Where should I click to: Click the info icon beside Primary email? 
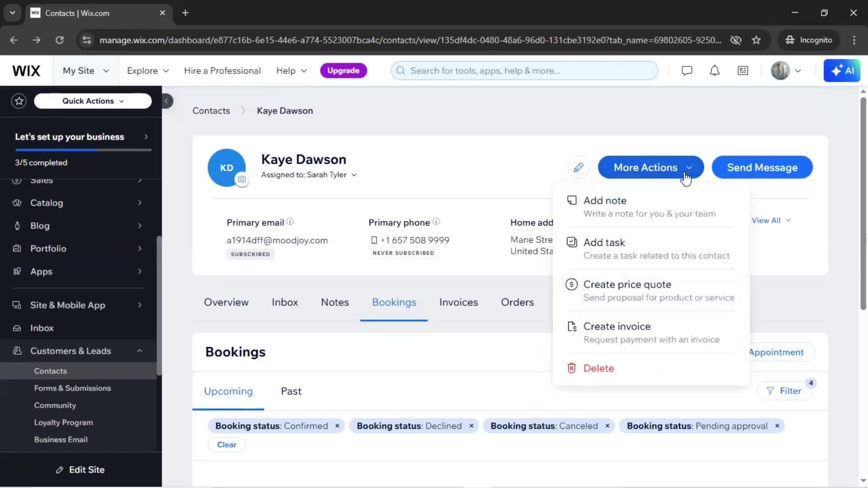pos(290,222)
